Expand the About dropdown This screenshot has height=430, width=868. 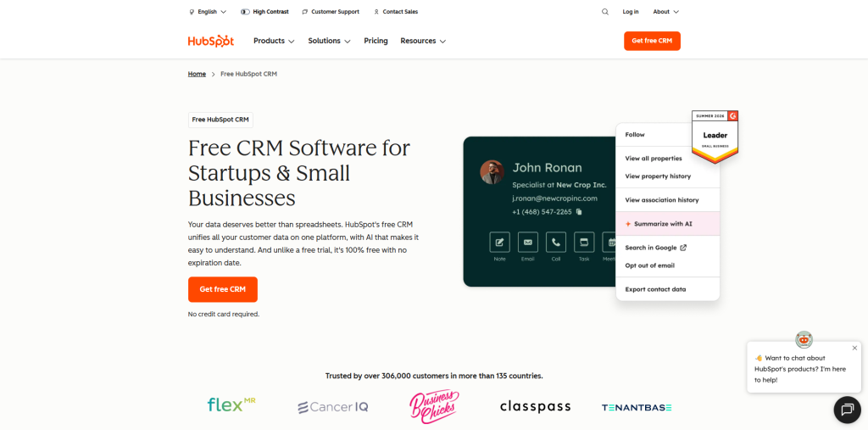[x=665, y=12]
